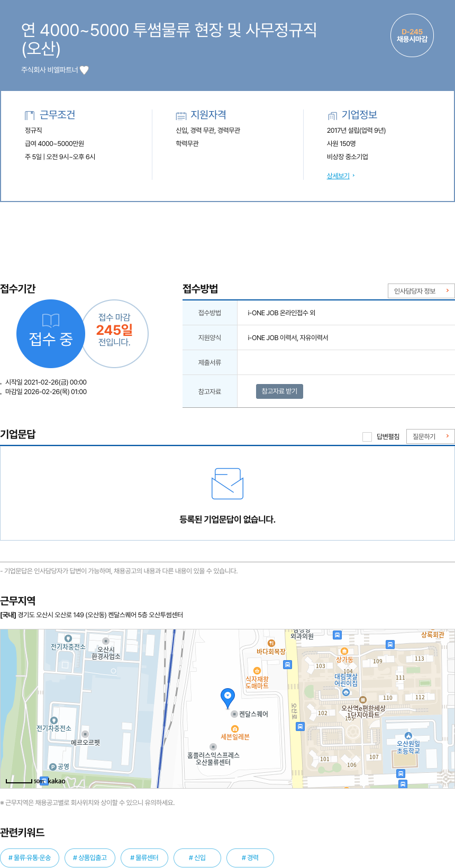Image resolution: width=455 pixels, height=868 pixels.
Task: Click the 시작일 2021-02-26(금) 00:00 text
Action: click(46, 382)
